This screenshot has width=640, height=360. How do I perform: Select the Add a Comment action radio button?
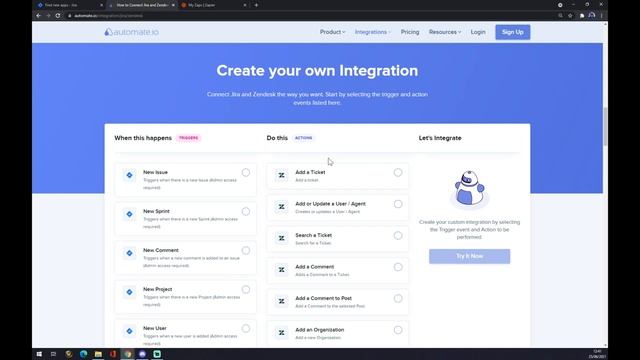coord(398,267)
